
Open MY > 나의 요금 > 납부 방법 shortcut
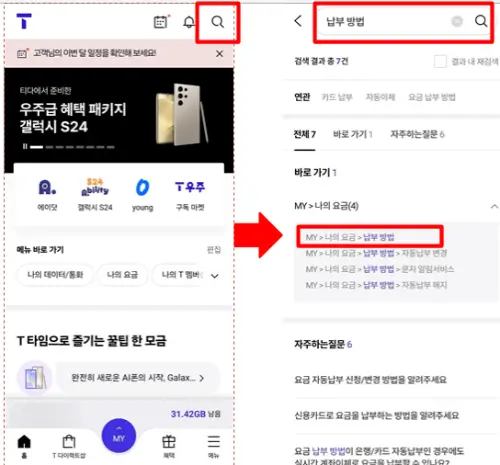pyautogui.click(x=350, y=237)
